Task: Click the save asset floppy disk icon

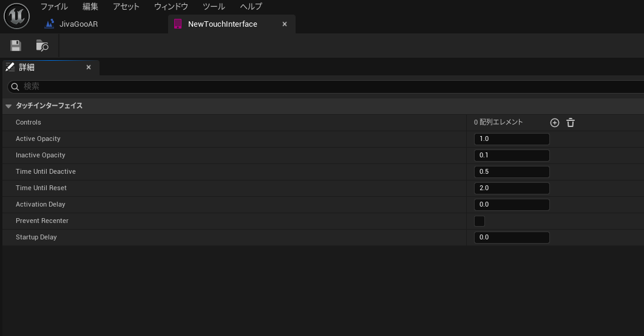Action: 16,46
